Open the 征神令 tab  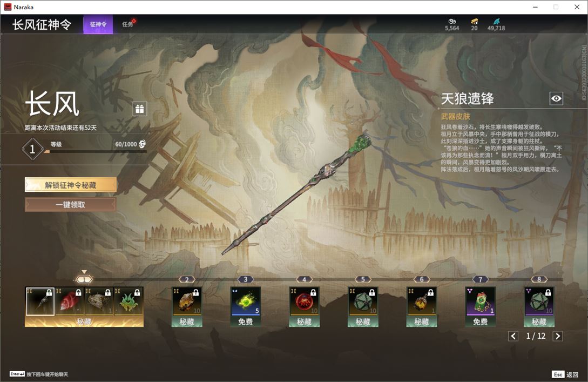[98, 24]
